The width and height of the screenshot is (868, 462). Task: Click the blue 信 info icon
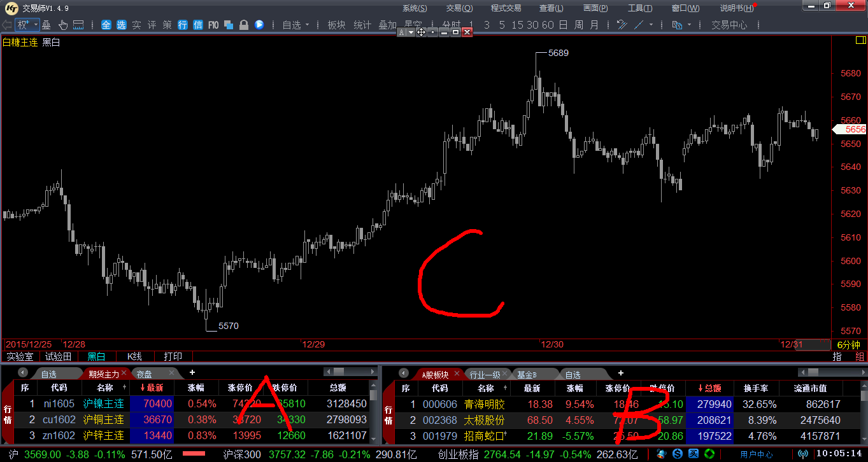tap(198, 25)
